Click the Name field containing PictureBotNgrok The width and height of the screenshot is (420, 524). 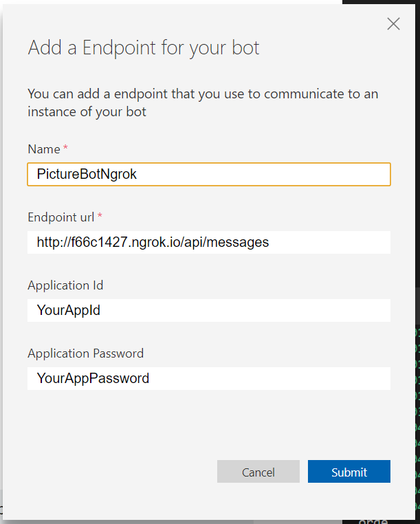pyautogui.click(x=209, y=174)
